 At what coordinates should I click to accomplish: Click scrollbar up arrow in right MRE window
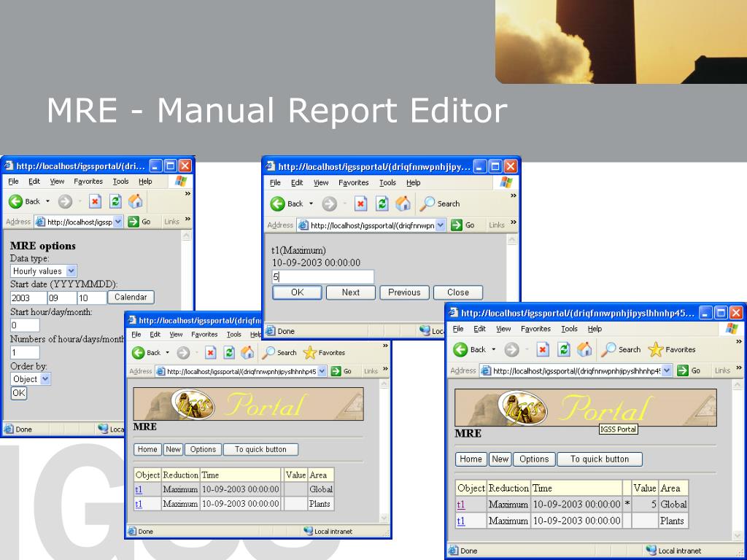tap(738, 385)
